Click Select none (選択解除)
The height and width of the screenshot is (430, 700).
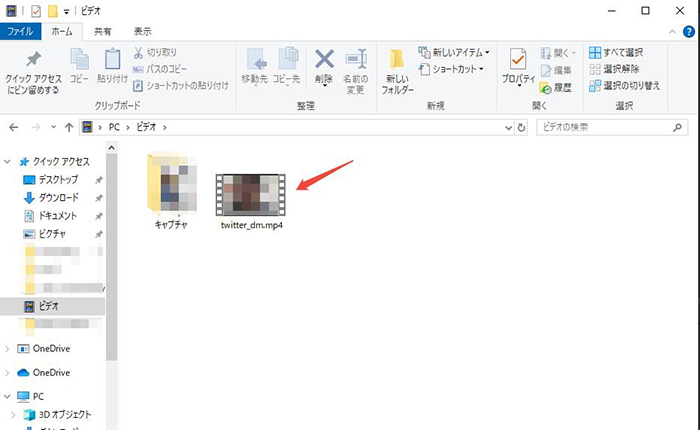(614, 69)
